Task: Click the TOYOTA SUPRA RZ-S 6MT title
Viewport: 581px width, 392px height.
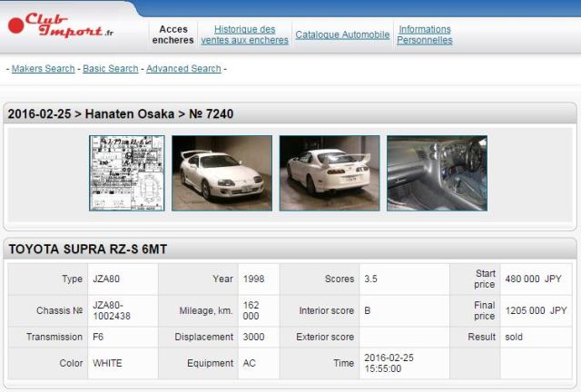Action: pos(87,249)
